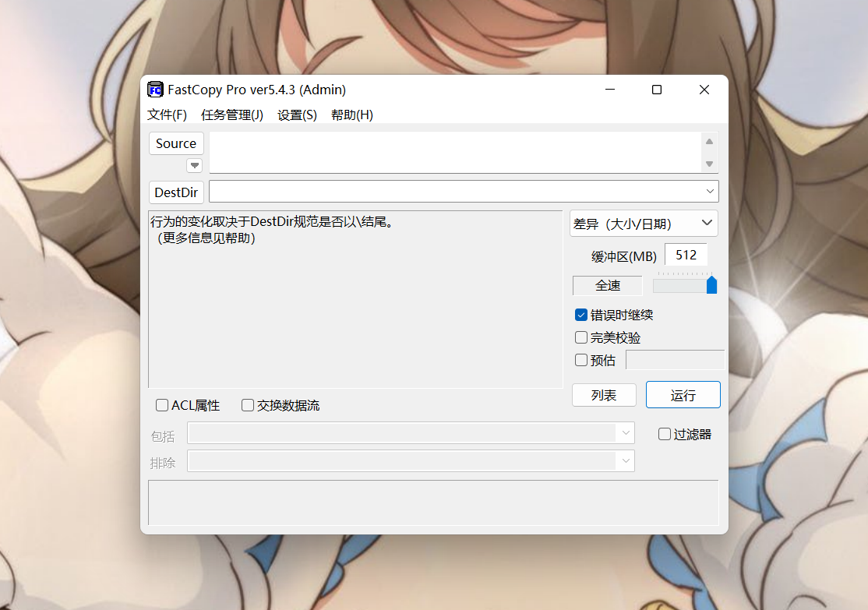The width and height of the screenshot is (868, 610).
Task: Enable the 预估 checkbox
Action: (581, 360)
